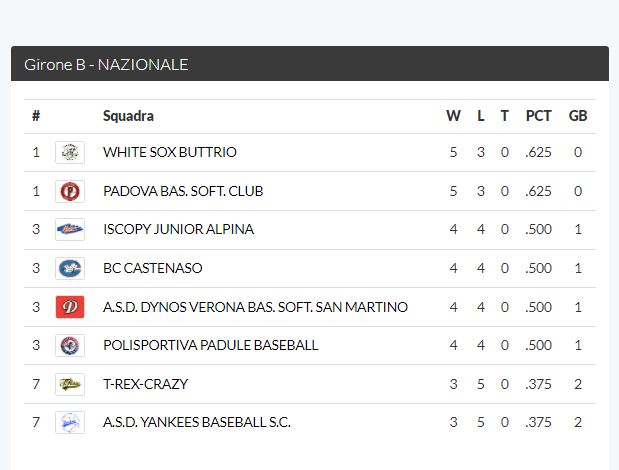Viewport: 619px width, 470px height.
Task: Select BC CASTENASO team name
Action: point(153,268)
